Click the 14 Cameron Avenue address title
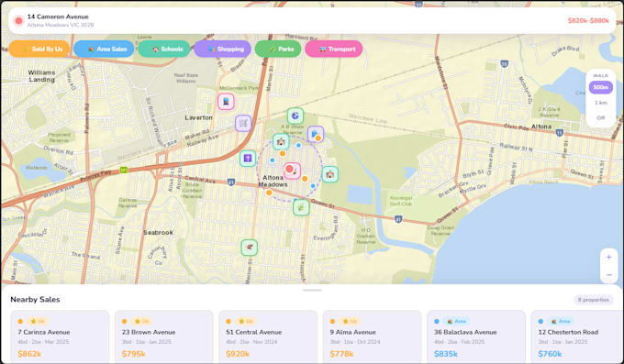 pyautogui.click(x=58, y=17)
